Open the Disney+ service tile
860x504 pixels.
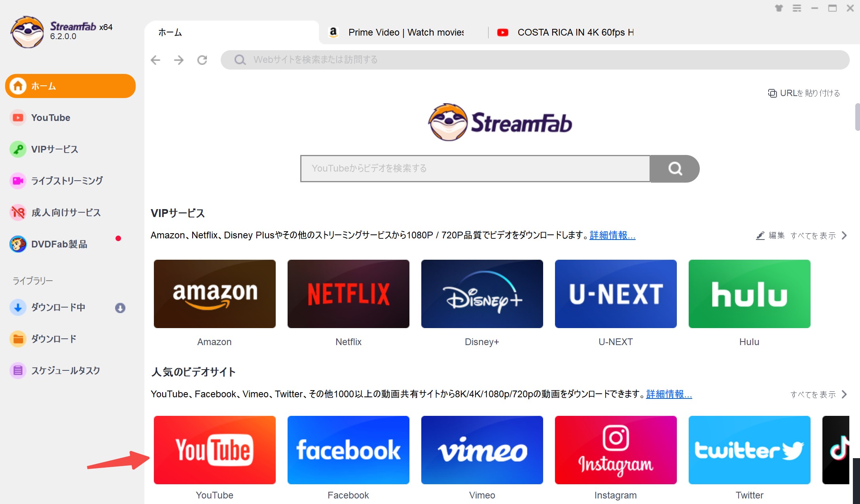(482, 294)
